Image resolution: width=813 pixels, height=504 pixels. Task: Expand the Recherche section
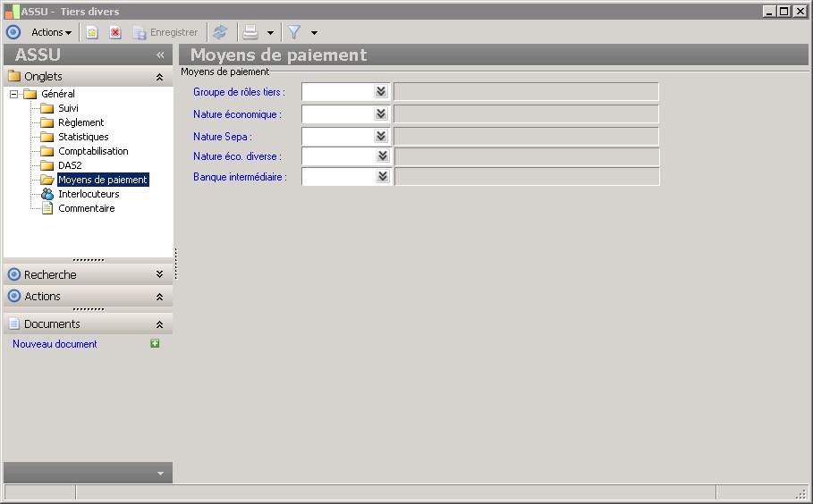pyautogui.click(x=160, y=274)
